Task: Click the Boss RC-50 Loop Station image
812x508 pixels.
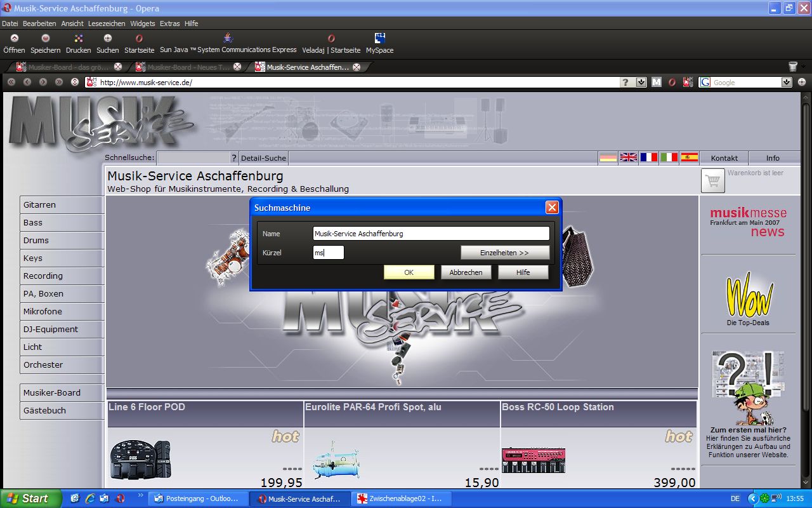Action: 534,460
